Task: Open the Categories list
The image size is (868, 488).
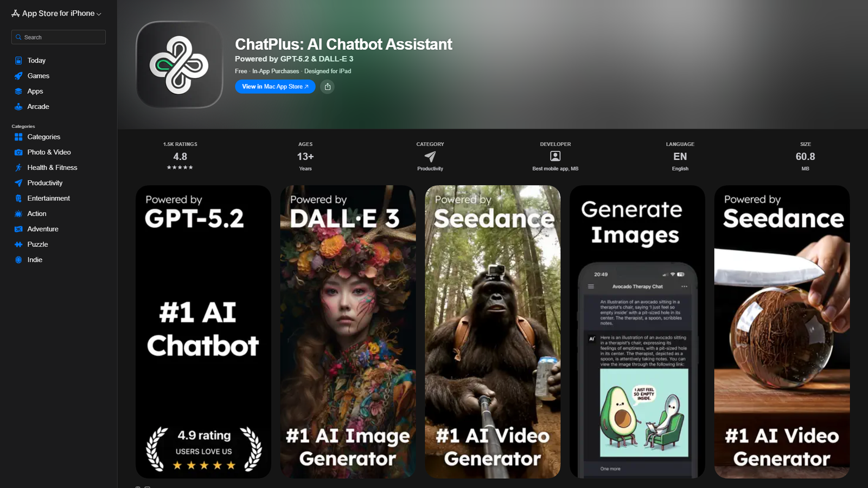Action: pyautogui.click(x=44, y=137)
